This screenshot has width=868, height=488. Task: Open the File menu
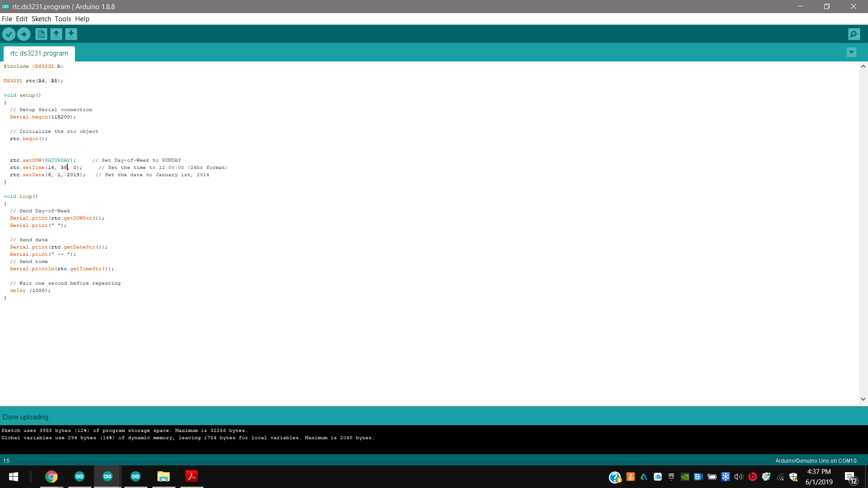(7, 19)
